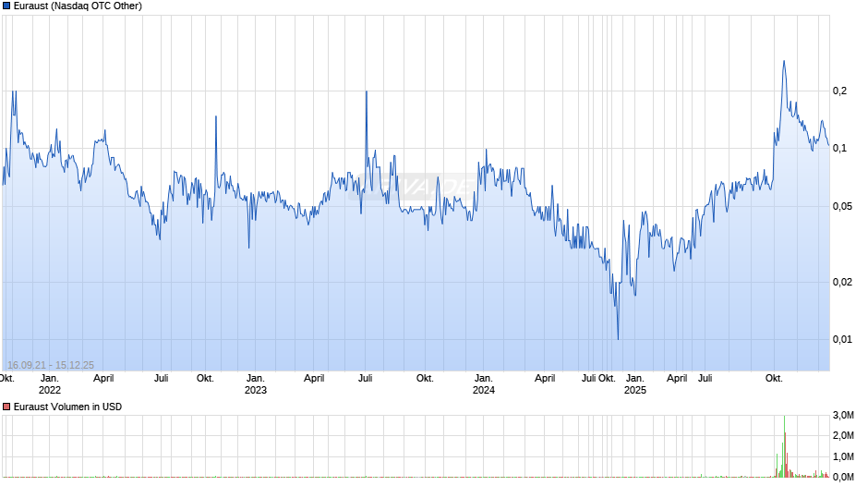Click the 0,2 price axis label
The width and height of the screenshot is (868, 486).
click(x=839, y=91)
